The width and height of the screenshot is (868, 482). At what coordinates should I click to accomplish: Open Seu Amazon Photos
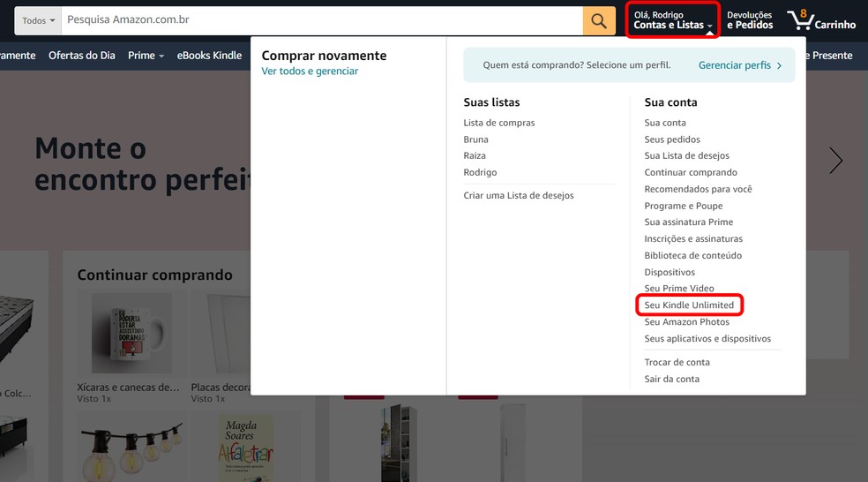point(686,322)
